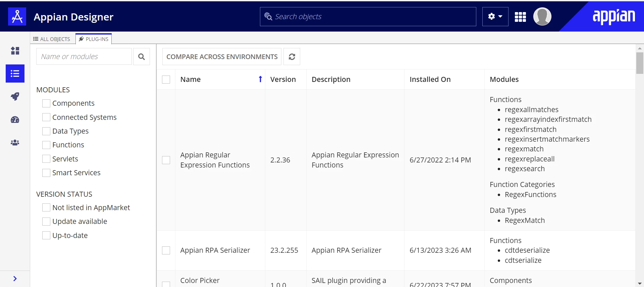This screenshot has height=287, width=644.
Task: Click the regexreplaceall module entry
Action: [x=530, y=159]
